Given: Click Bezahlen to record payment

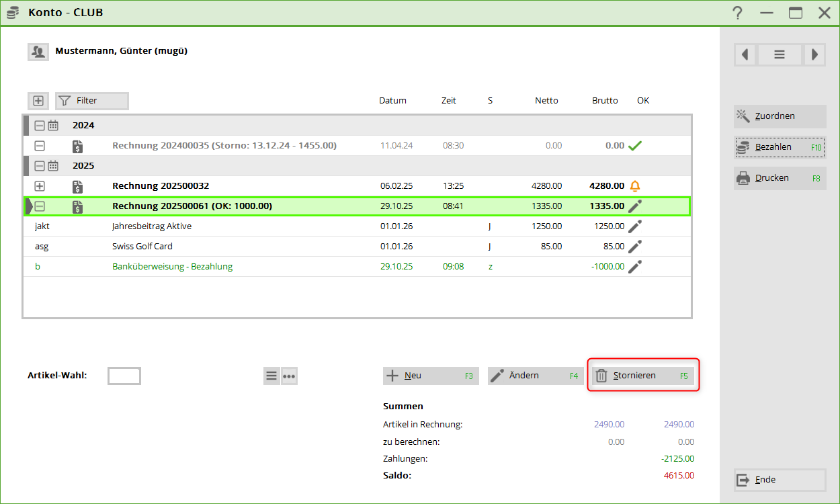Looking at the screenshot, I should coord(780,147).
